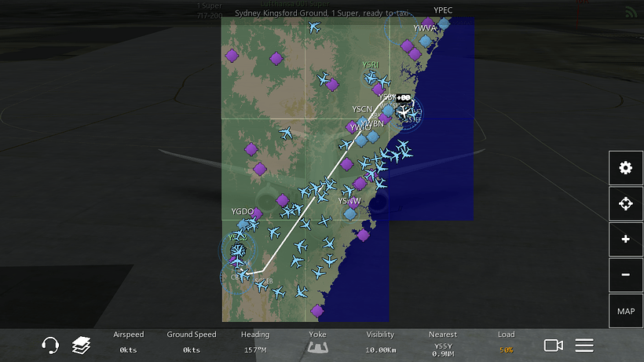Screen dimensions: 644x362
Task: Open ATC communications headset icon
Action: (50, 346)
